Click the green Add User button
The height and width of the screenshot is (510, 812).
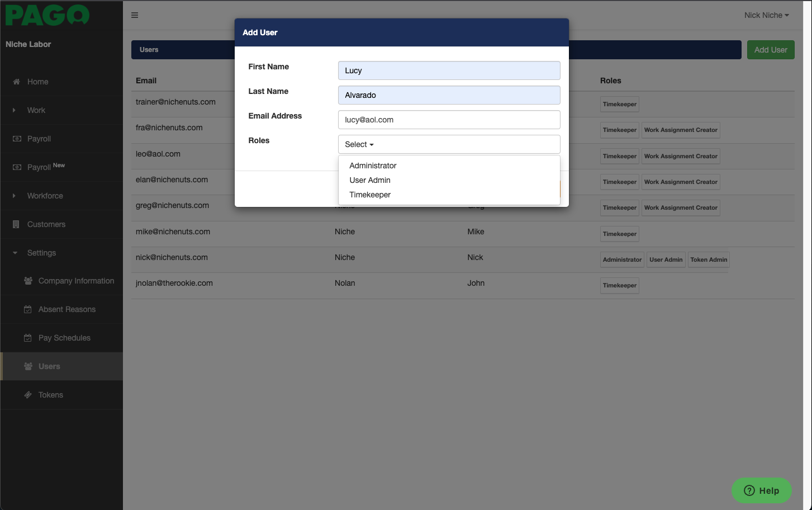pos(770,50)
